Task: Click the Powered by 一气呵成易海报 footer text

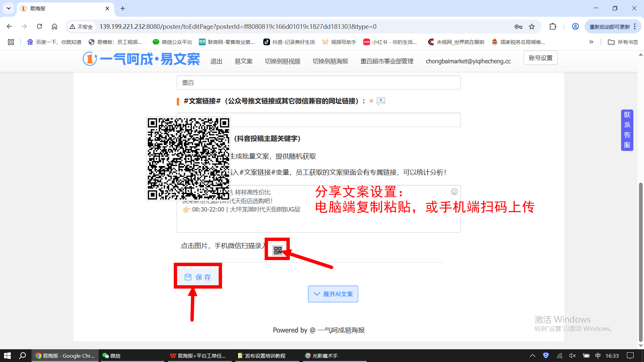Action: click(x=319, y=330)
